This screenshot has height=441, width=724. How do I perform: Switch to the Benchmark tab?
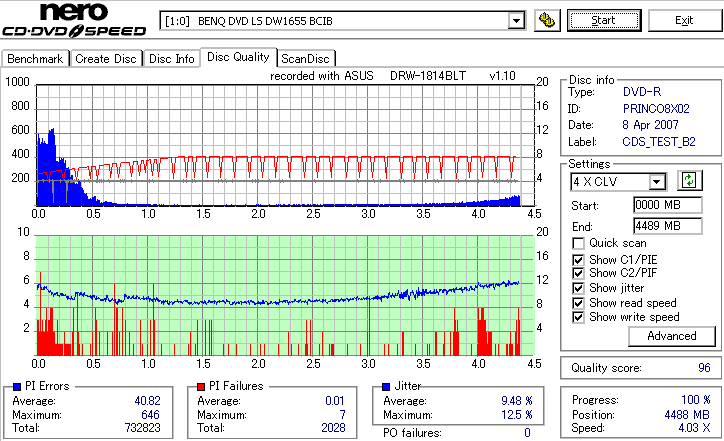click(x=35, y=59)
